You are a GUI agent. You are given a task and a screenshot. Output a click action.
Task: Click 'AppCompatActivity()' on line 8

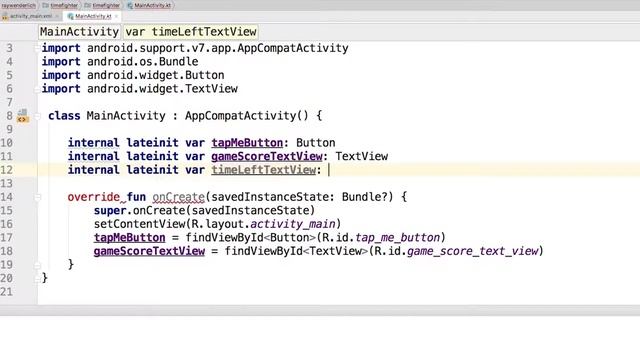click(247, 116)
